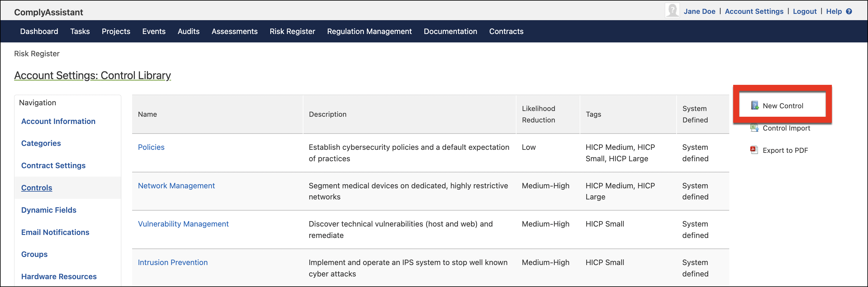Click the Control Import link
Viewport: 868px width, 287px height.
pos(786,128)
